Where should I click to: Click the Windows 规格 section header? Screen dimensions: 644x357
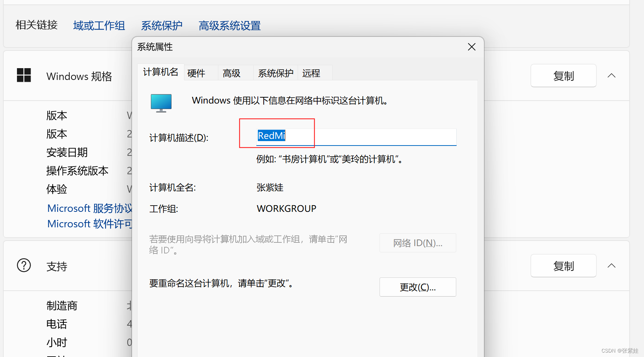pyautogui.click(x=79, y=76)
